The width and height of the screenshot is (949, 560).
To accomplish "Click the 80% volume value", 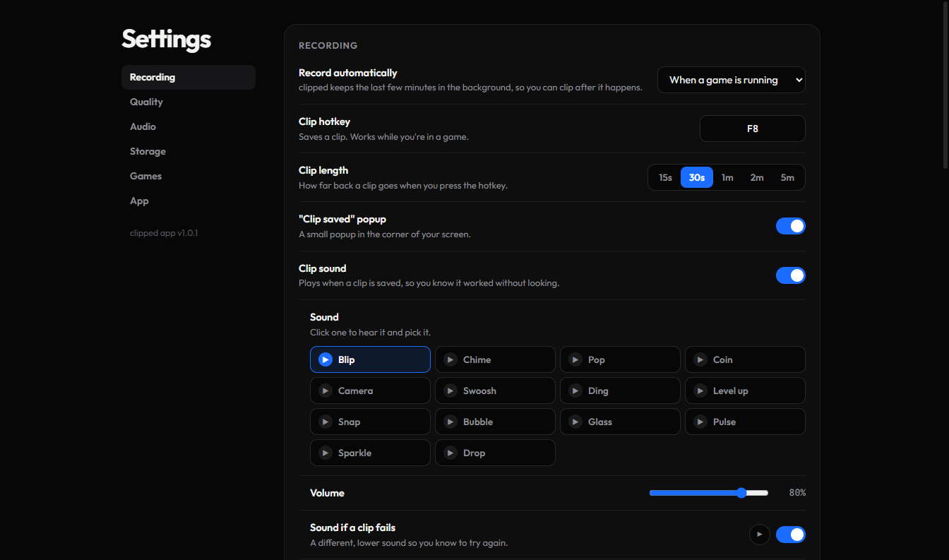I will pos(797,493).
